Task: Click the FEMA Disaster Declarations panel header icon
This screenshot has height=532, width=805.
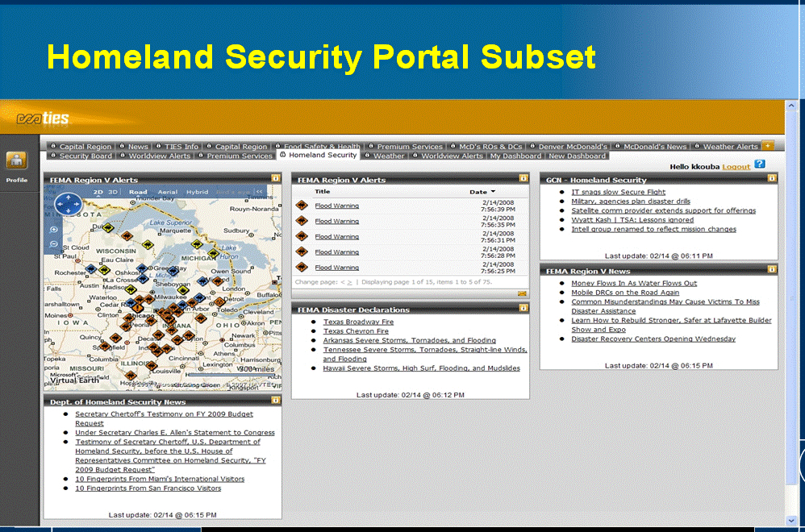Action: tap(523, 308)
